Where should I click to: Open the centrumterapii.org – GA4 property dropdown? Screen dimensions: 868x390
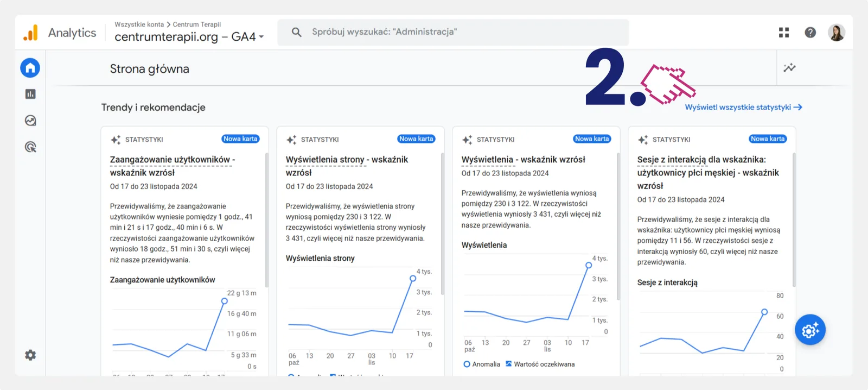(x=189, y=37)
